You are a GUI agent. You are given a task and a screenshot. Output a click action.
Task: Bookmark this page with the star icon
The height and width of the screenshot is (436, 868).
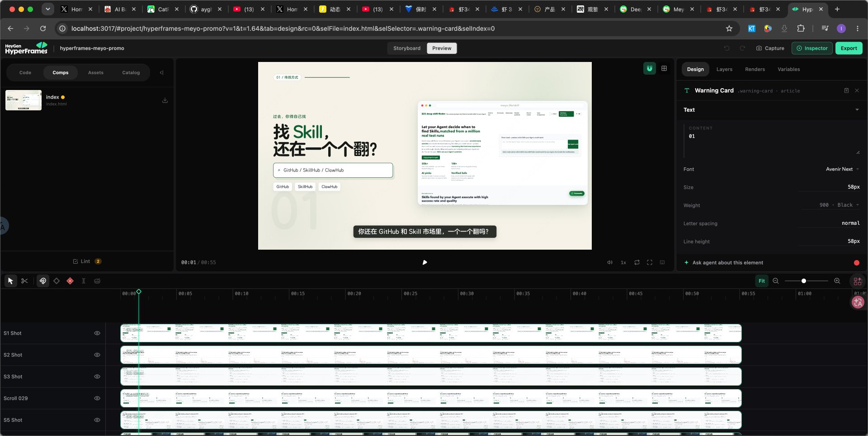pos(729,28)
